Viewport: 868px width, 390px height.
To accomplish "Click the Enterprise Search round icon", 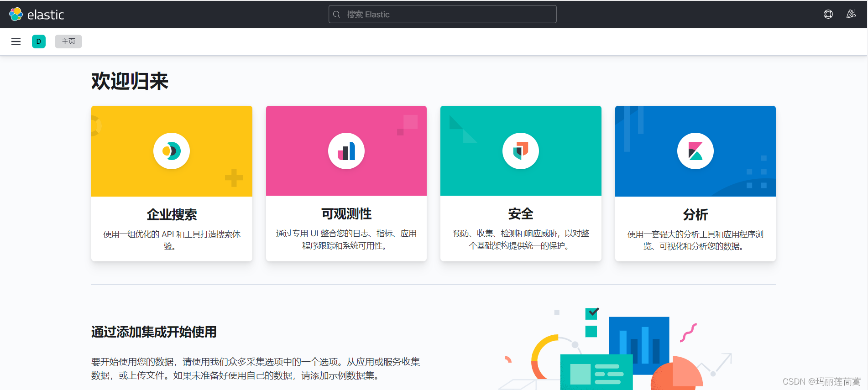I will tap(172, 151).
